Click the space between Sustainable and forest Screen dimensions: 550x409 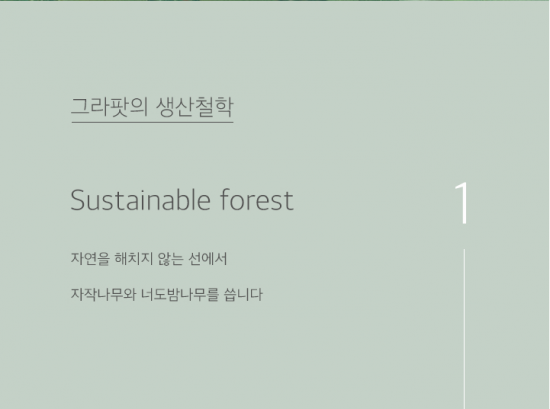click(x=215, y=200)
